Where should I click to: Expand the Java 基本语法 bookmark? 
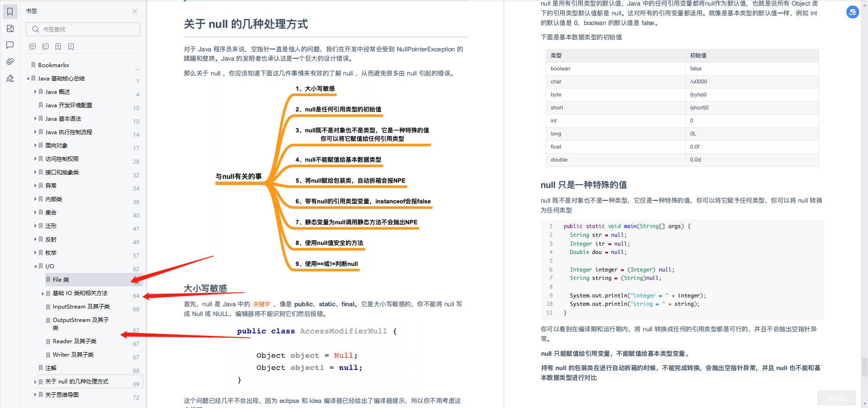pos(35,119)
